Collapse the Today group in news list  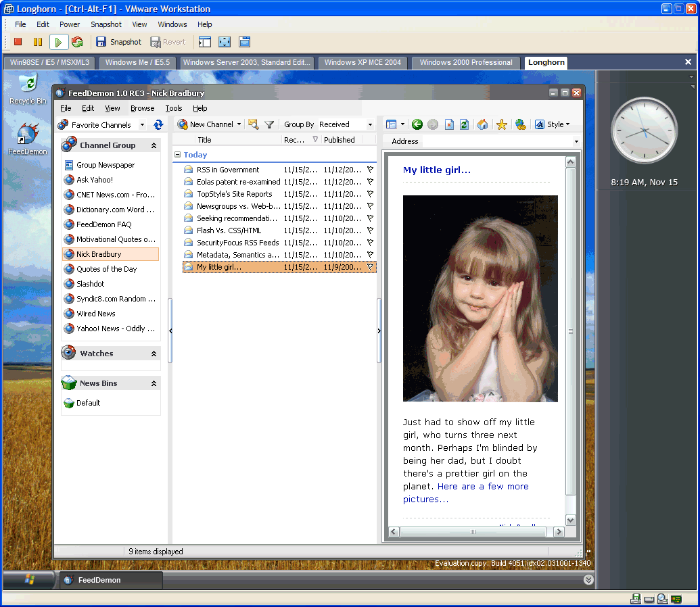(177, 154)
